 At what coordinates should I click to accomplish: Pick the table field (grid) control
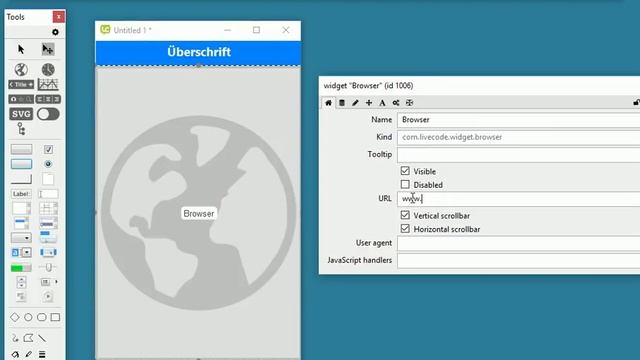click(48, 208)
